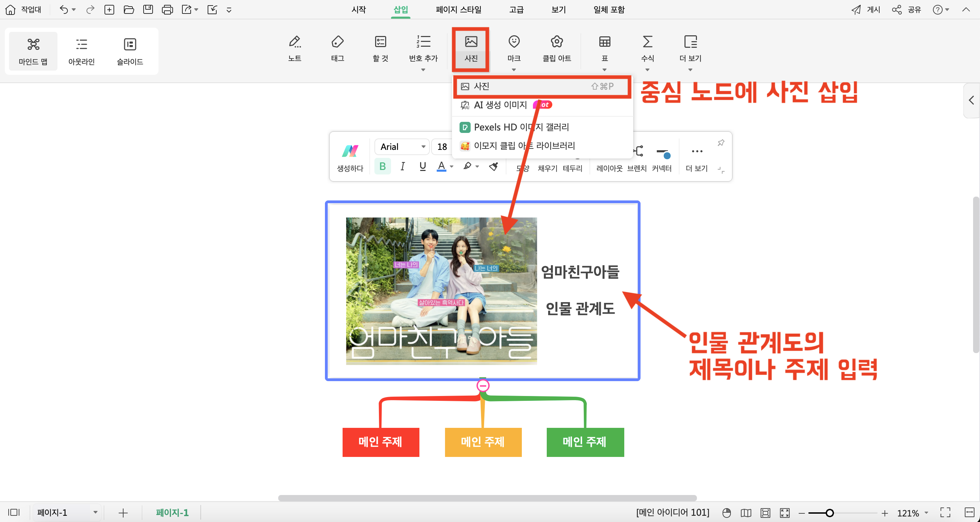Toggle underline formatting
The width and height of the screenshot is (980, 522).
[x=422, y=166]
